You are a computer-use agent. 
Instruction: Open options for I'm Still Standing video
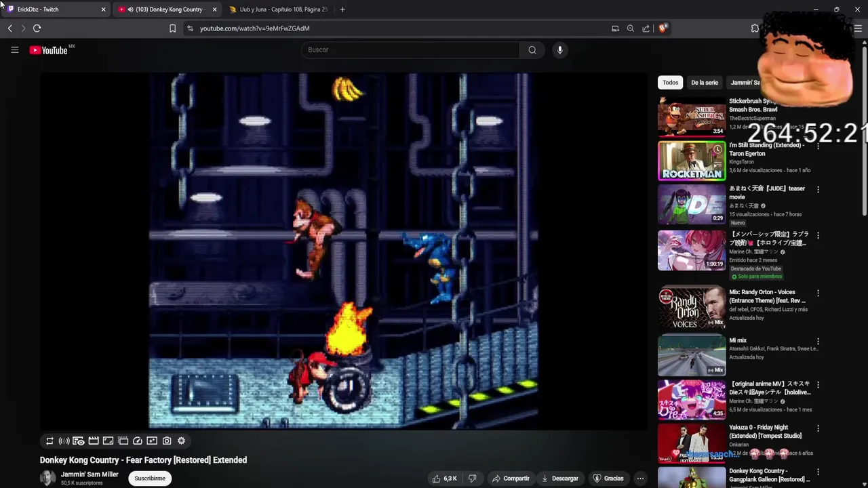(x=818, y=146)
